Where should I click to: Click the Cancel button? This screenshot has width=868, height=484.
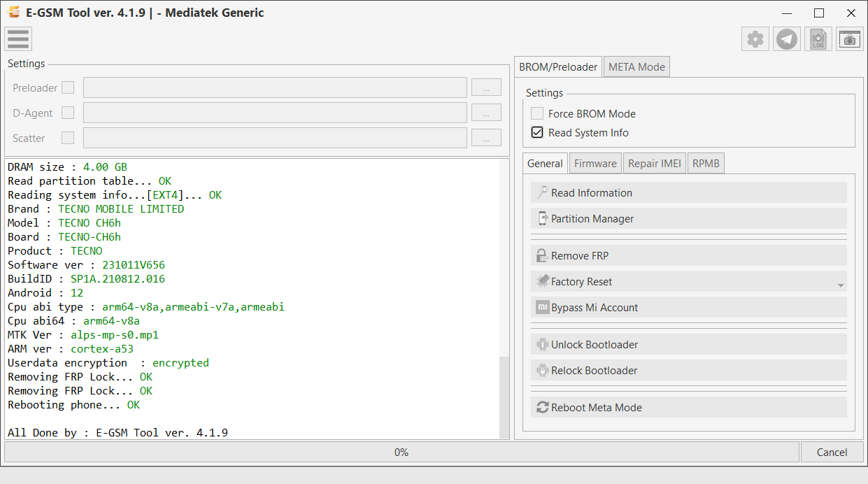pyautogui.click(x=832, y=452)
